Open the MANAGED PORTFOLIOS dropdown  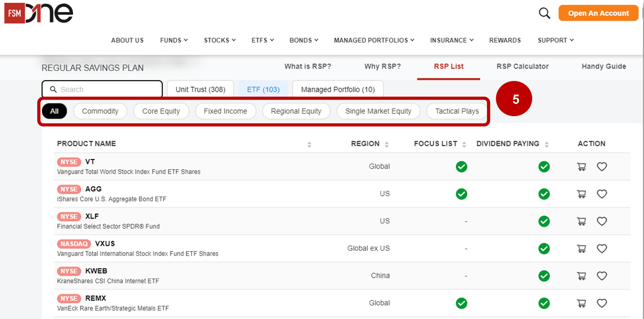373,40
